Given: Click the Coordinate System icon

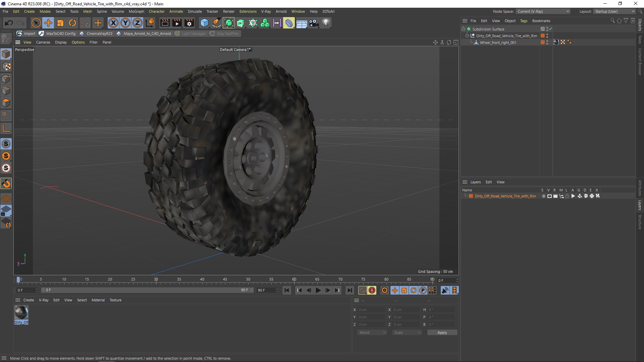Looking at the screenshot, I should click(x=150, y=23).
